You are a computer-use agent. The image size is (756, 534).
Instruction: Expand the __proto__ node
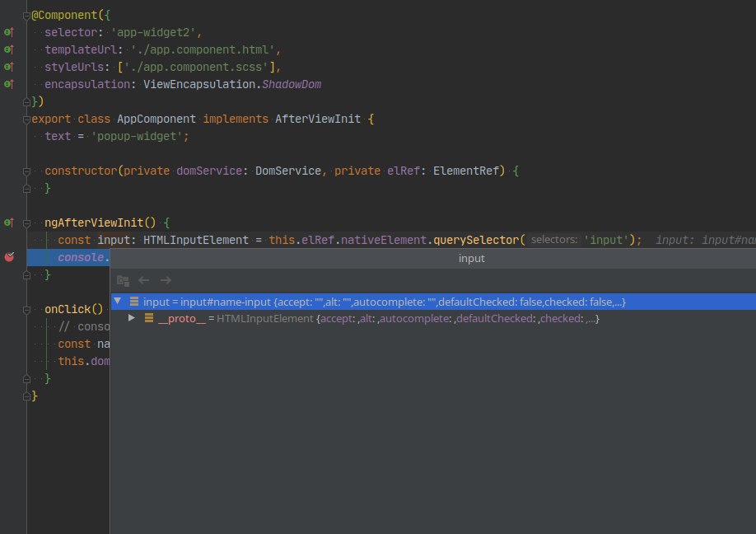pyautogui.click(x=131, y=318)
